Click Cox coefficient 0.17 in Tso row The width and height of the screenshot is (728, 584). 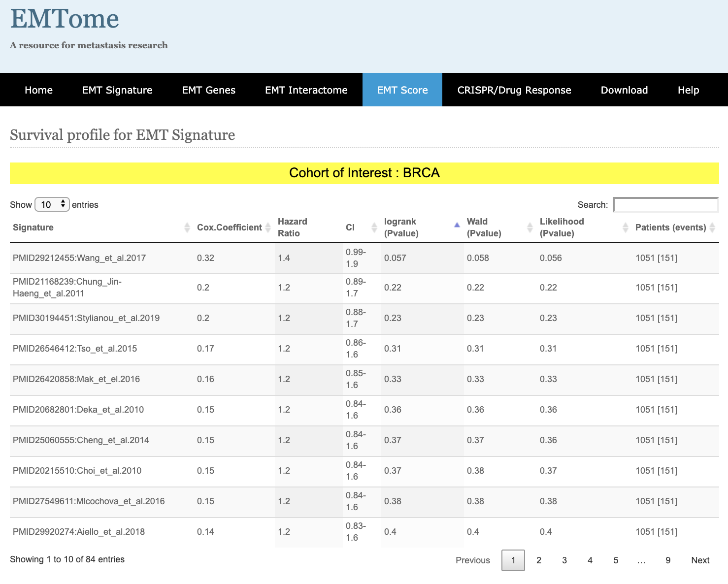click(x=205, y=349)
